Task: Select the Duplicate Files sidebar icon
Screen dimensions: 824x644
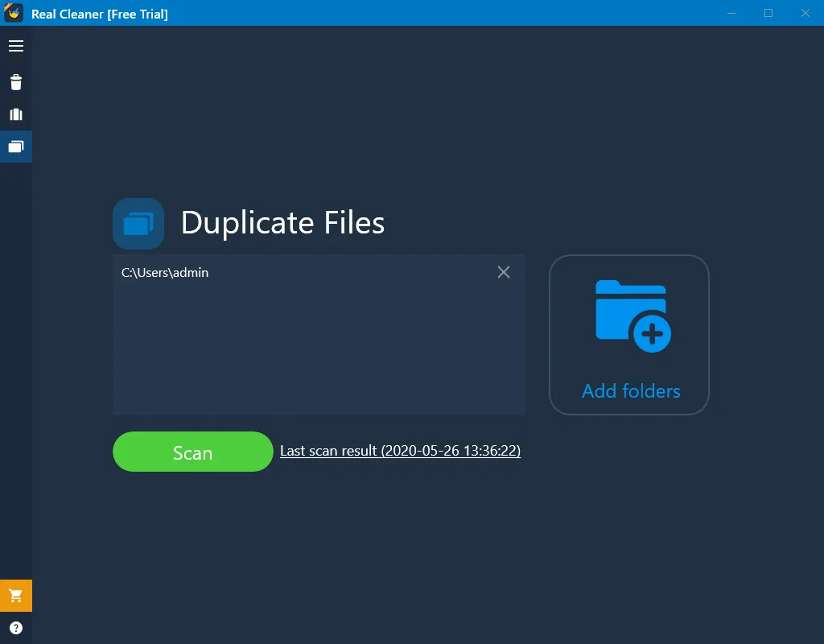Action: [x=16, y=147]
